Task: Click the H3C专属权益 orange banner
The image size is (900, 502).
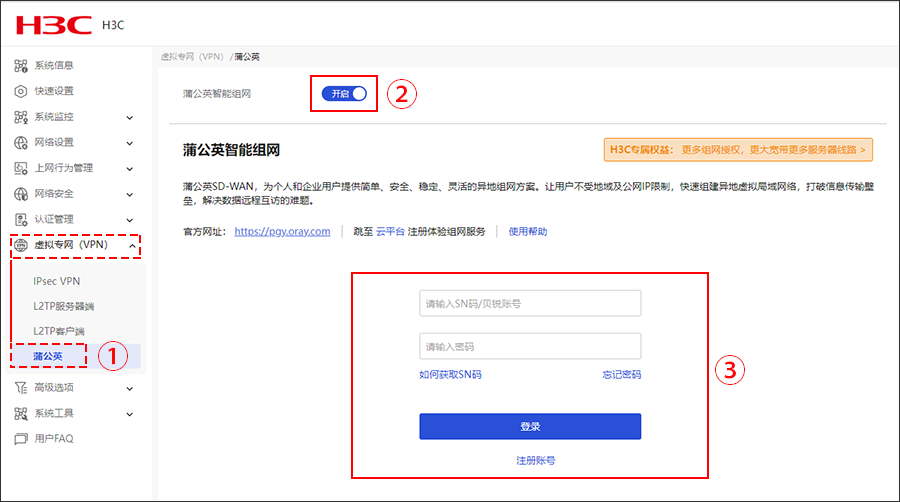Action: click(x=738, y=150)
